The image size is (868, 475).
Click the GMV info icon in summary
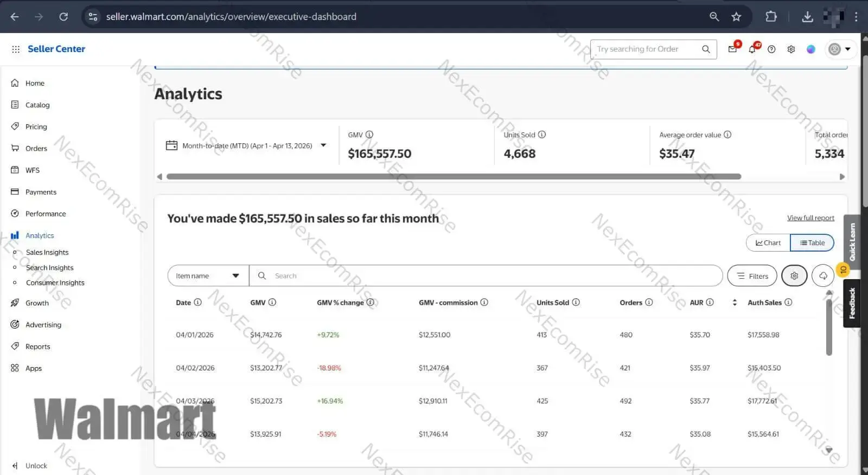pyautogui.click(x=369, y=134)
